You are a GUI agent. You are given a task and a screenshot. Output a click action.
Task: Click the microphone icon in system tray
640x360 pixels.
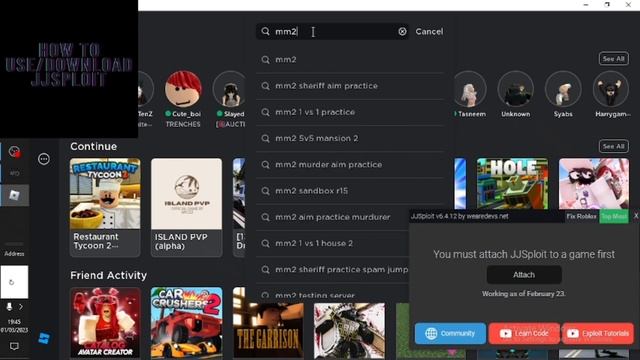click(9, 307)
